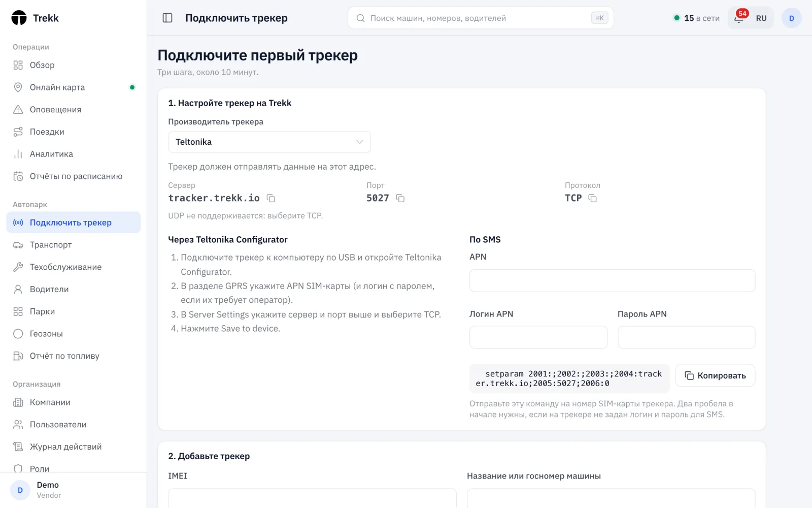This screenshot has height=508, width=812.
Task: Open Demo Vendor account profile
Action: pyautogui.click(x=74, y=490)
